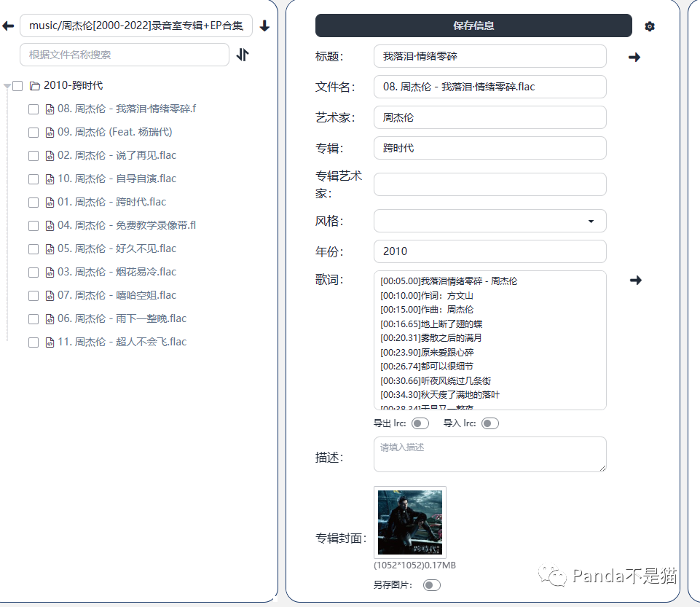Viewport: 700px width, 607px height.
Task: Check the box for 08. 我落泪·情绪零碎
Action: (x=34, y=109)
